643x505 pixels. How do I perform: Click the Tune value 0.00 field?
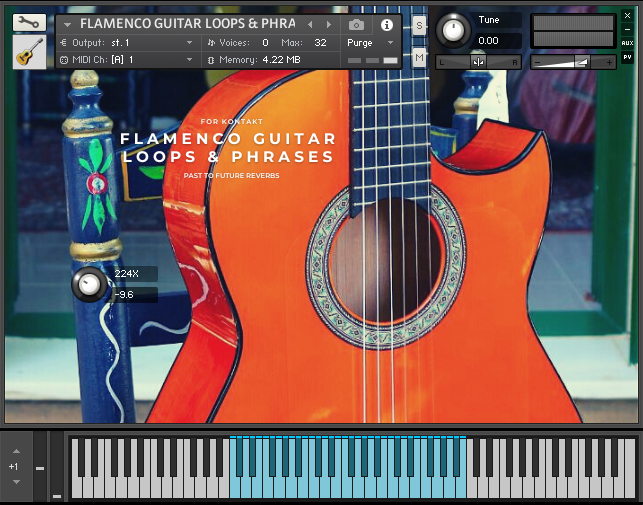point(498,41)
